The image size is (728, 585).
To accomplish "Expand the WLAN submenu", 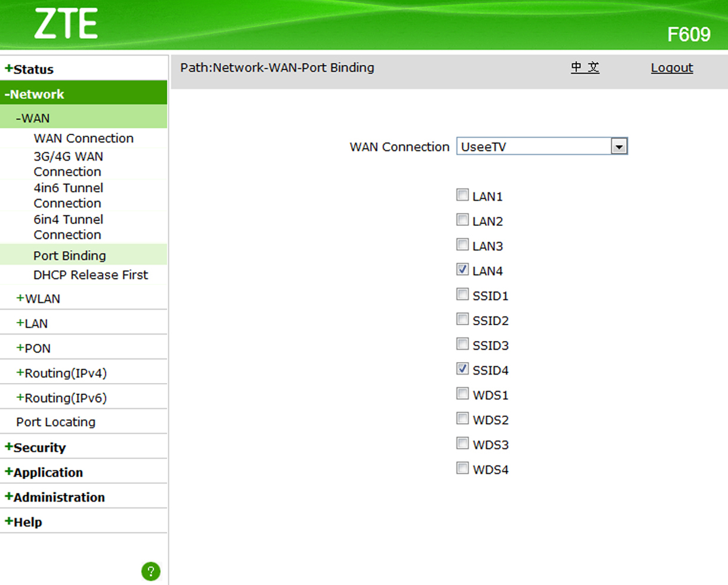I will (42, 298).
